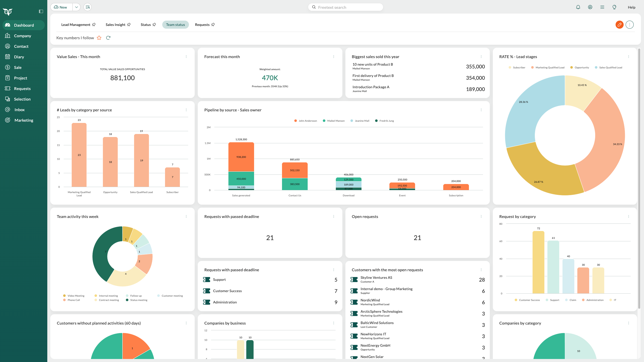Collapse the sidebar panel toggle

[41, 11]
